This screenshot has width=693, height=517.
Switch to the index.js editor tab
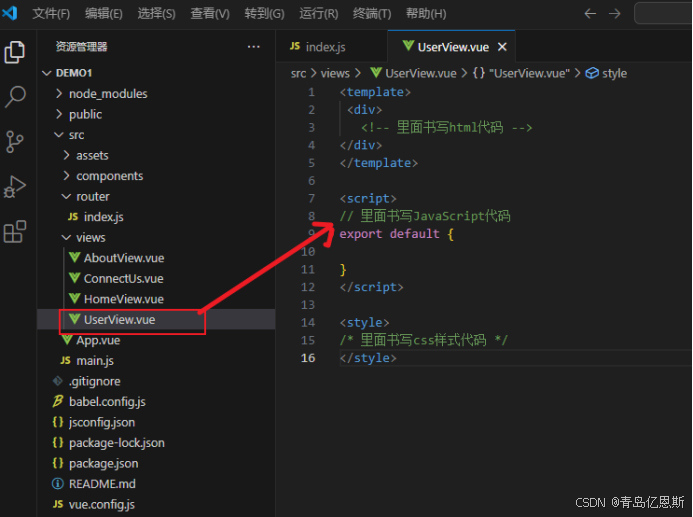click(331, 46)
